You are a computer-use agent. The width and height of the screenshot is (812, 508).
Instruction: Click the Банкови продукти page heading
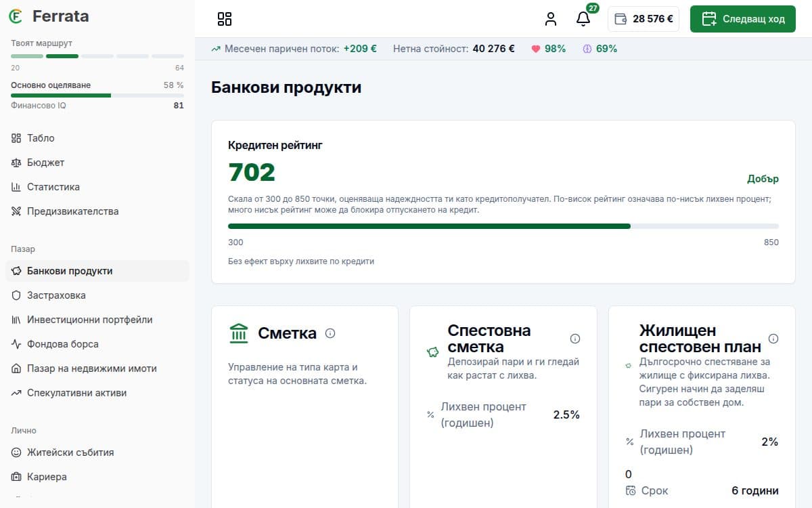tap(286, 87)
